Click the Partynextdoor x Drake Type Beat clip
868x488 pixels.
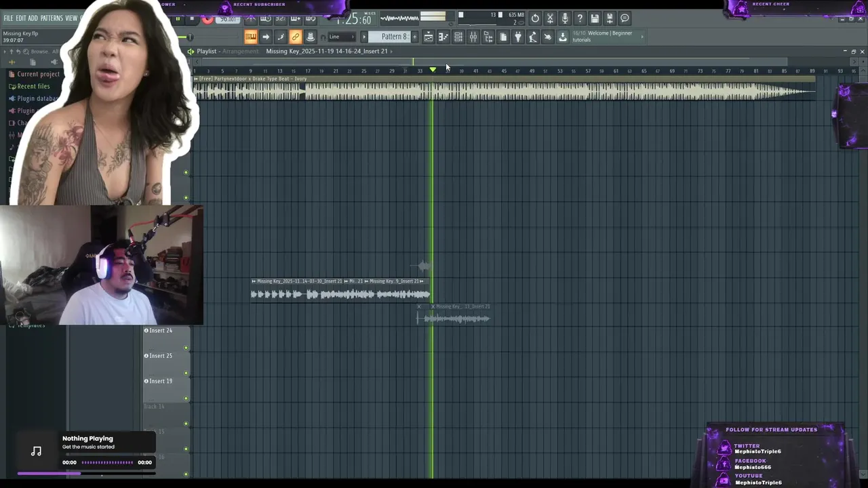click(x=505, y=89)
